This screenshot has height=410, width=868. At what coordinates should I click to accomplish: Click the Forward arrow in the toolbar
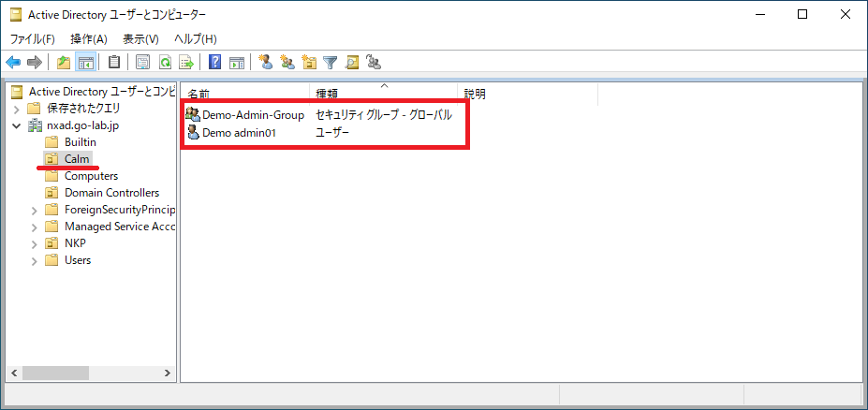coord(35,63)
